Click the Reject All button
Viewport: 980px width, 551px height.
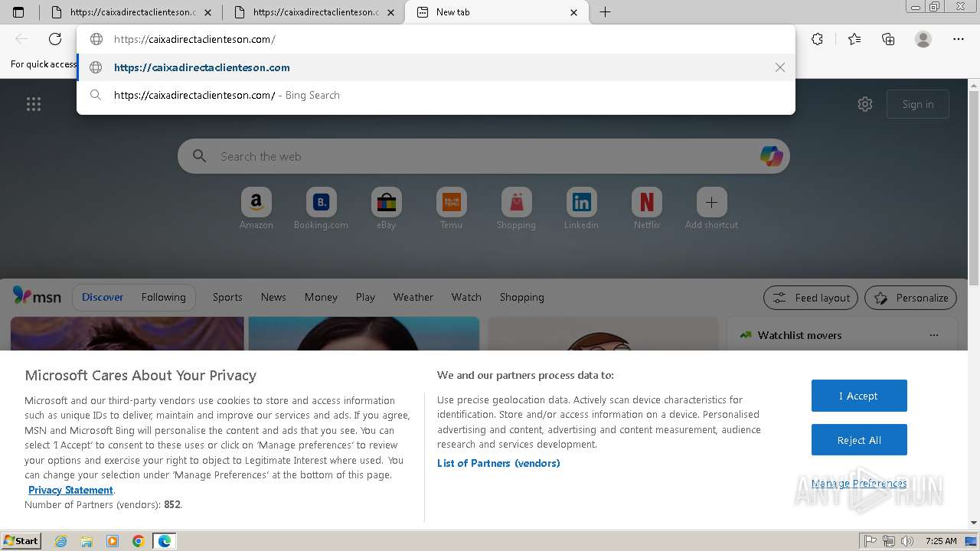point(859,440)
